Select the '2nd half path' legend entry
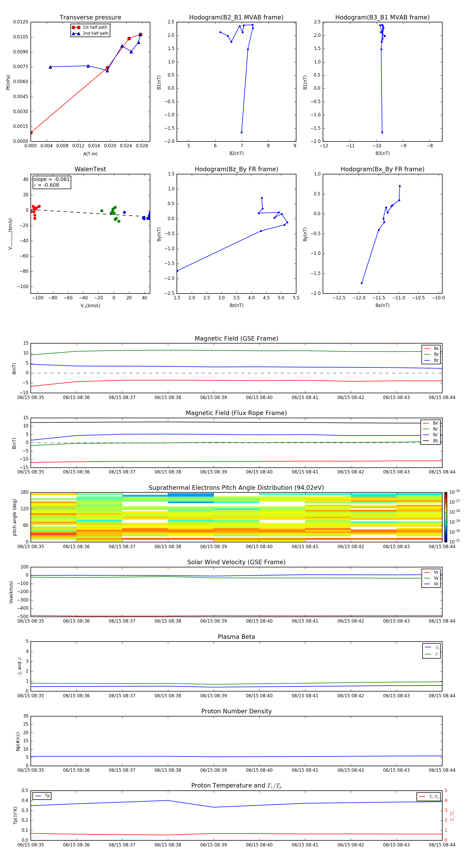 coord(90,33)
